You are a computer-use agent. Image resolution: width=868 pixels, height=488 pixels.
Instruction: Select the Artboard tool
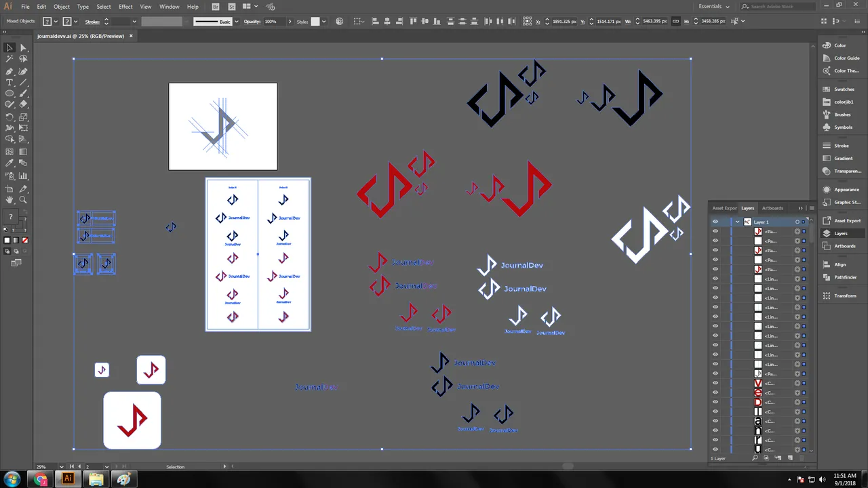click(x=9, y=188)
